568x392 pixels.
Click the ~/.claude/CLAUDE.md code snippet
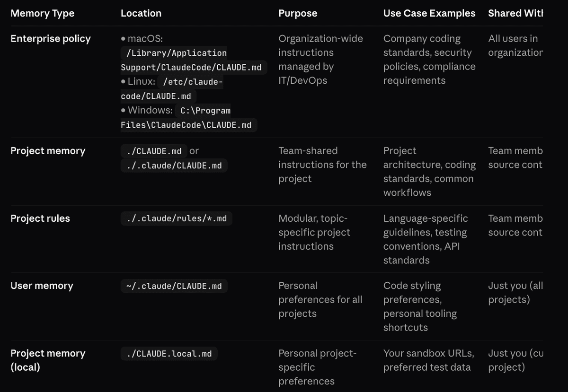(174, 286)
